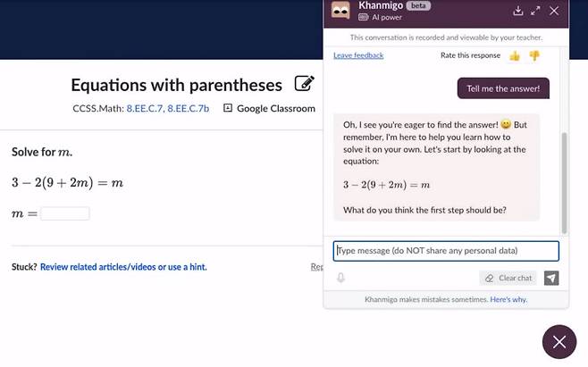Expand Khanmigo chat to fullscreen

pyautogui.click(x=535, y=11)
